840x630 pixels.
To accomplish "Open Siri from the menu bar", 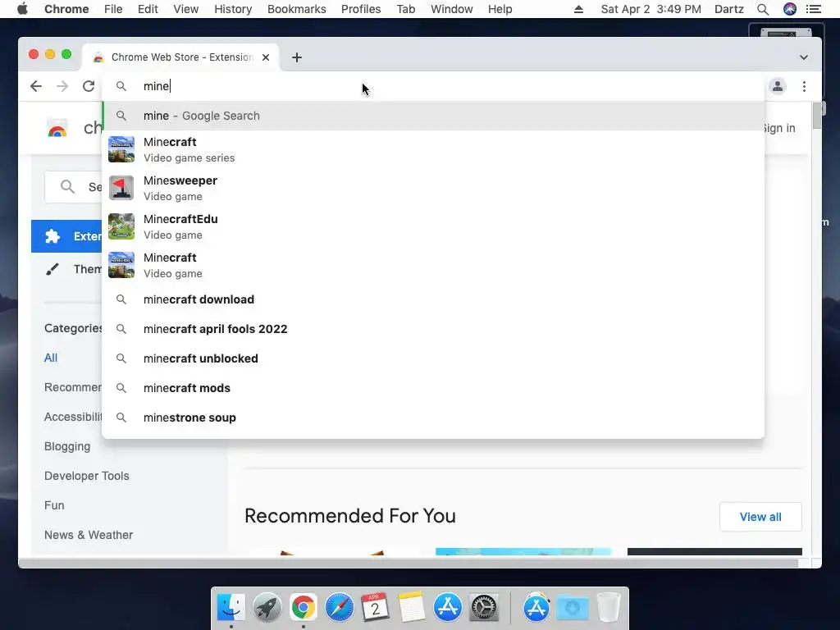I will pyautogui.click(x=790, y=9).
